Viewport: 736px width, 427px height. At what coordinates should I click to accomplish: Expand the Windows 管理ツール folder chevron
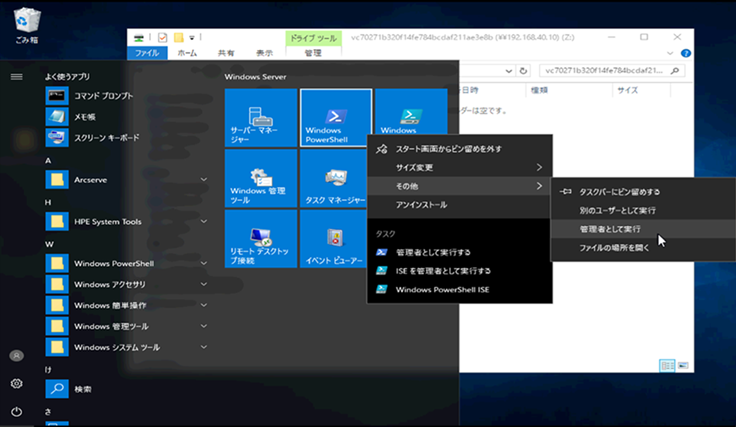[x=204, y=326]
